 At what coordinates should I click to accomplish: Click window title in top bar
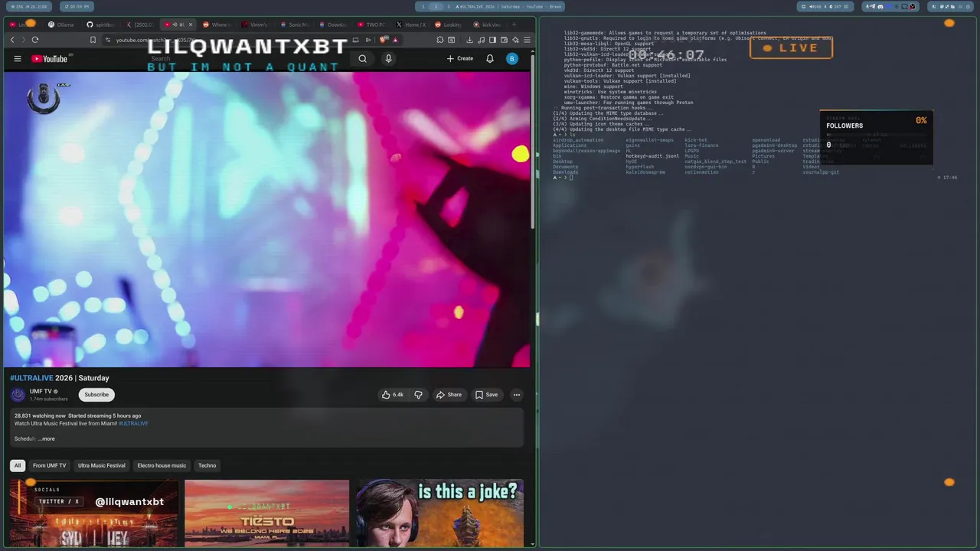click(x=508, y=7)
